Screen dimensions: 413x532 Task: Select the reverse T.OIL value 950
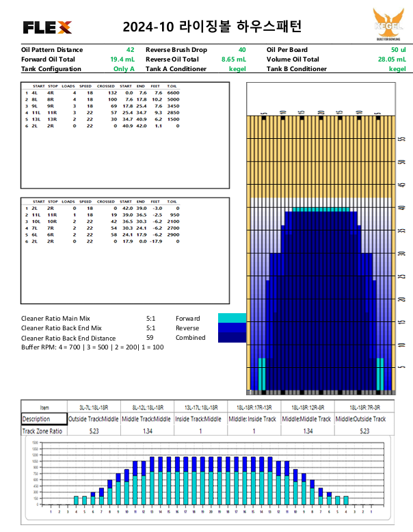click(175, 215)
